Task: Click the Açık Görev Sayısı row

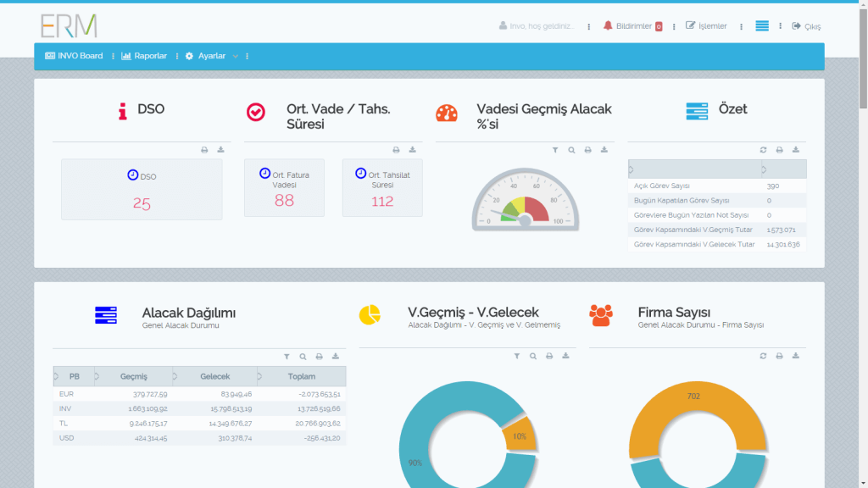Action: [x=717, y=186]
